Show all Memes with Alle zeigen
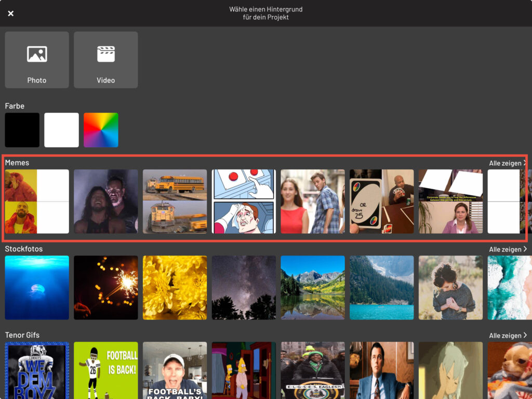The image size is (532, 399). [x=508, y=163]
